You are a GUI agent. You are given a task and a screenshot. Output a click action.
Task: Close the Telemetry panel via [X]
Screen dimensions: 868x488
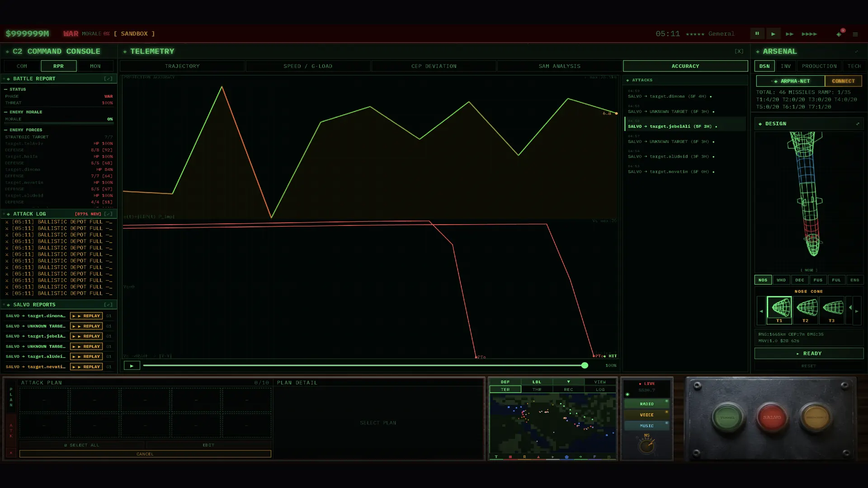(739, 51)
